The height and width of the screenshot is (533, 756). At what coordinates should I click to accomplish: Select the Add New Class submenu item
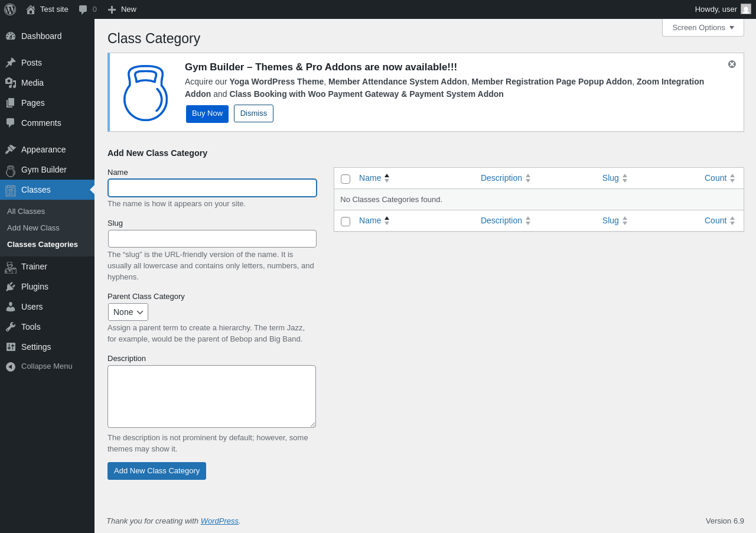tap(33, 228)
